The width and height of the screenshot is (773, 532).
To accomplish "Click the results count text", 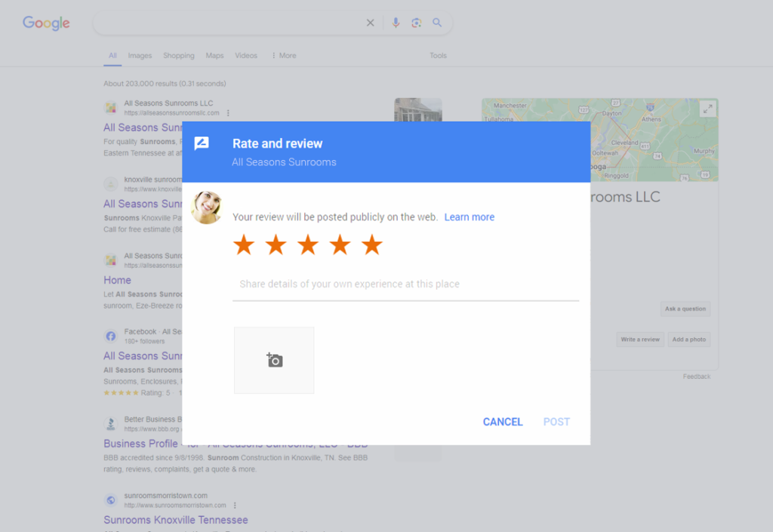I will 165,84.
